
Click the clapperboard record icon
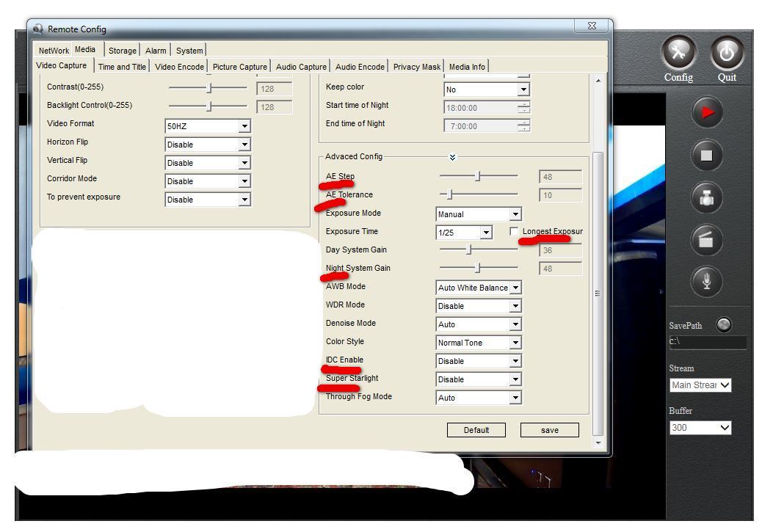click(706, 240)
